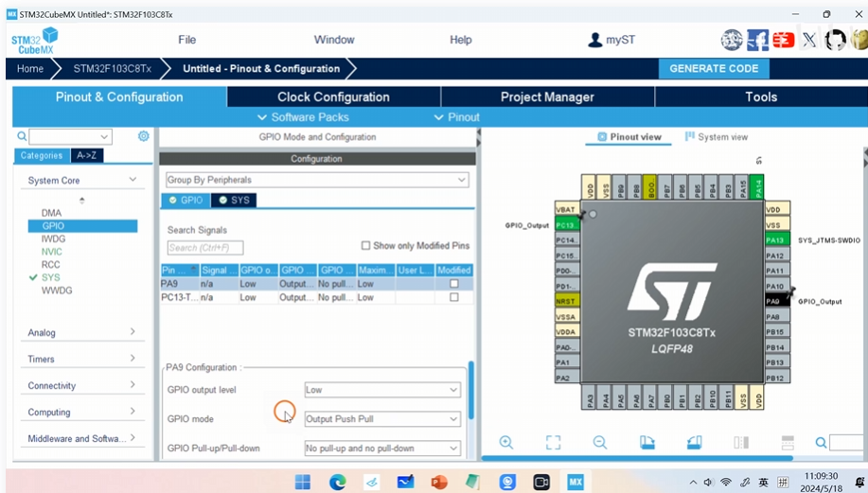Open the volume control in system tray
Viewport: 868px width, 493px height.
(708, 483)
